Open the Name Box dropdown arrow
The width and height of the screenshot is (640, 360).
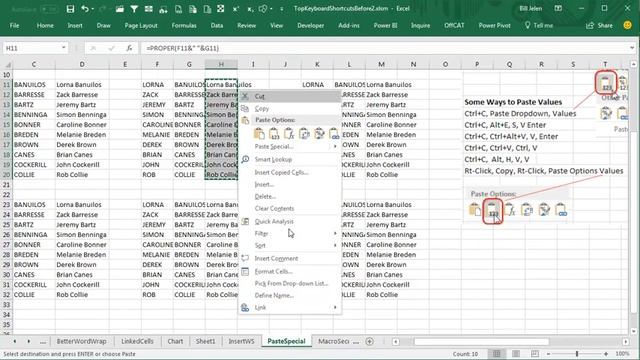point(63,48)
